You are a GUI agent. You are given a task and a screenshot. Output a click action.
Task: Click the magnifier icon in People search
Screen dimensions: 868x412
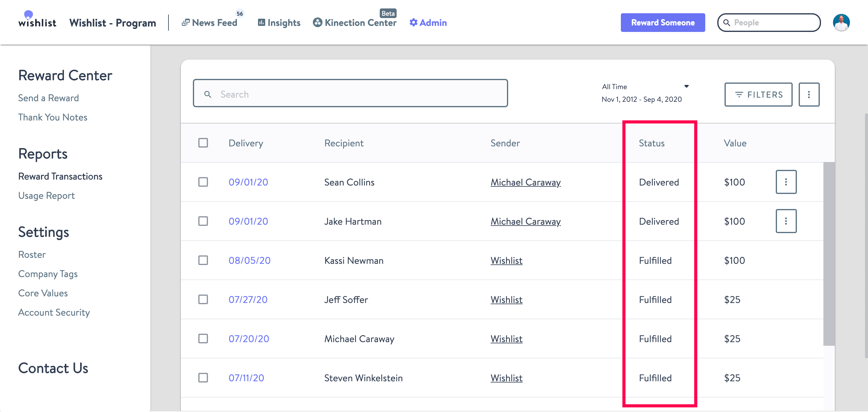coord(726,23)
